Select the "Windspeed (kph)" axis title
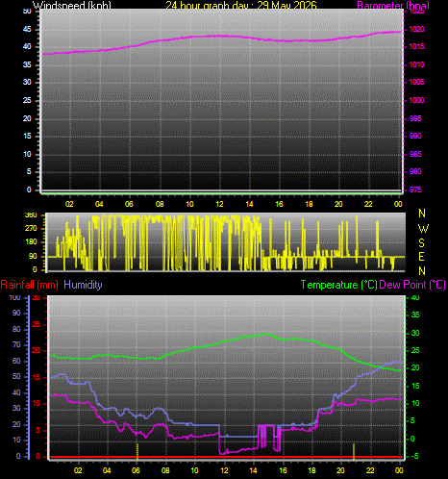The width and height of the screenshot is (448, 479). pyautogui.click(x=72, y=5)
